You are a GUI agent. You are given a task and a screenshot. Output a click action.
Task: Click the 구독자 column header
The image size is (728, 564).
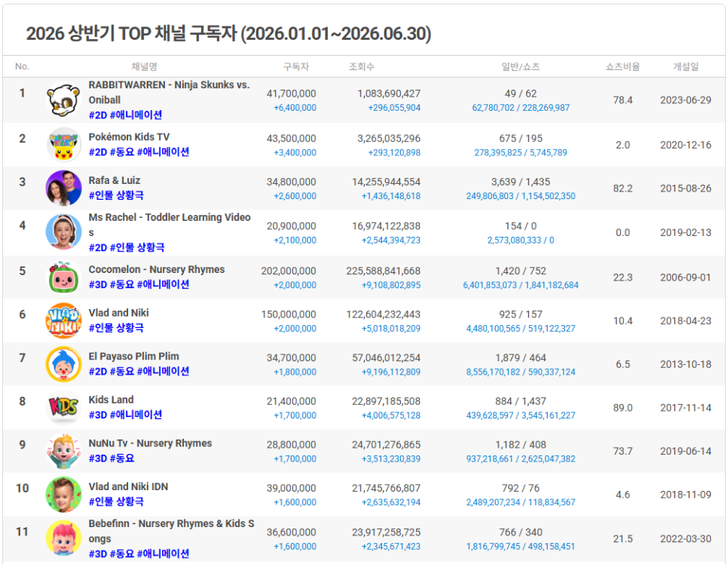pos(296,66)
